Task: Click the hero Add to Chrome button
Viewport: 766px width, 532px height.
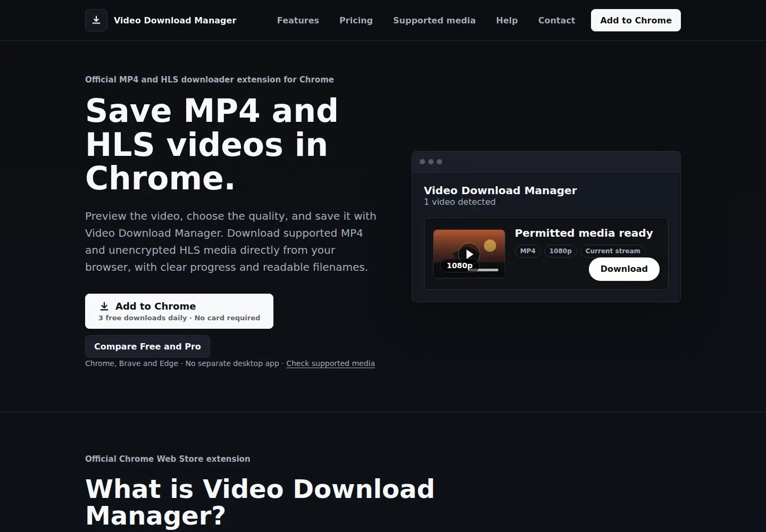Action: click(x=179, y=311)
